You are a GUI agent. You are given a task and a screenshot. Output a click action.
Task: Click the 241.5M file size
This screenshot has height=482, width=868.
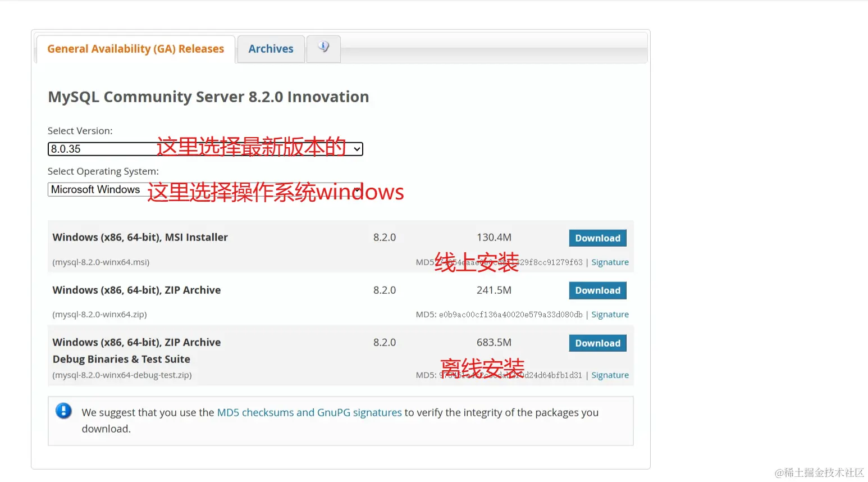[x=494, y=290]
